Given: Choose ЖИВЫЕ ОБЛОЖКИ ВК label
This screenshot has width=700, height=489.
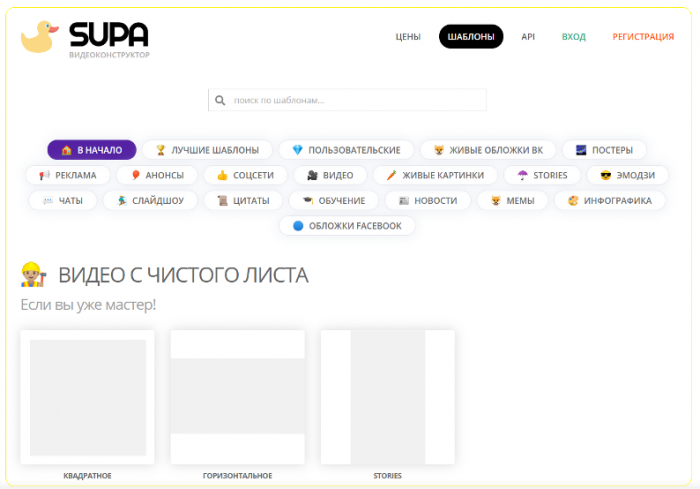Looking at the screenshot, I should click(x=496, y=150).
